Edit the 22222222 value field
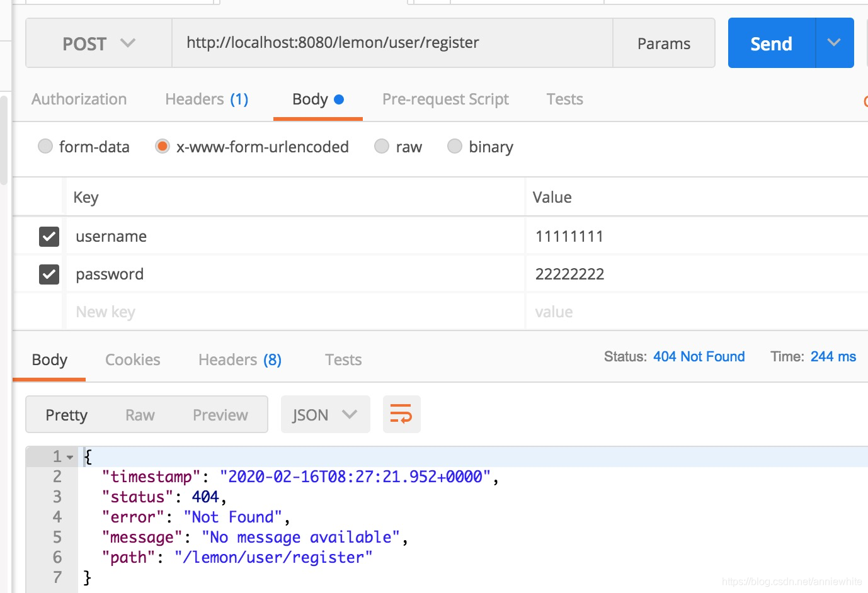868x593 pixels. coord(697,274)
